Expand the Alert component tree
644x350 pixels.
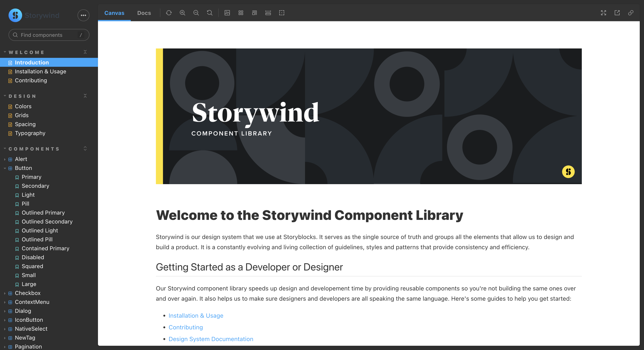pyautogui.click(x=5, y=159)
